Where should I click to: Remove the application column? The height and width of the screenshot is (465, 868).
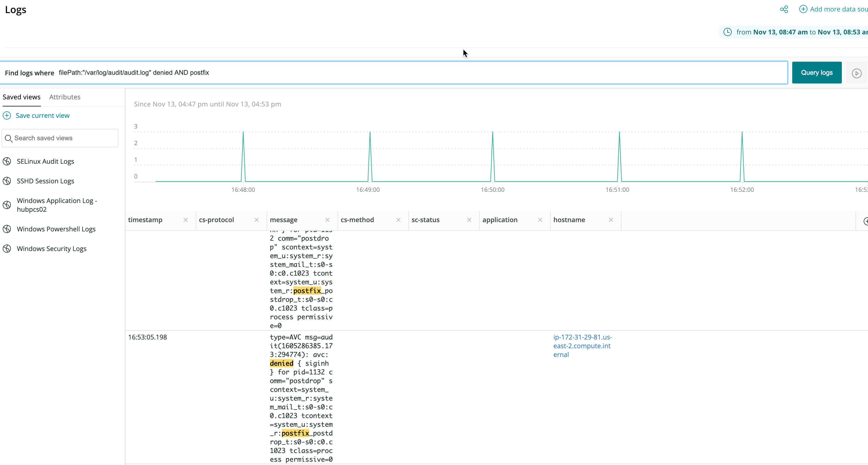[540, 220]
